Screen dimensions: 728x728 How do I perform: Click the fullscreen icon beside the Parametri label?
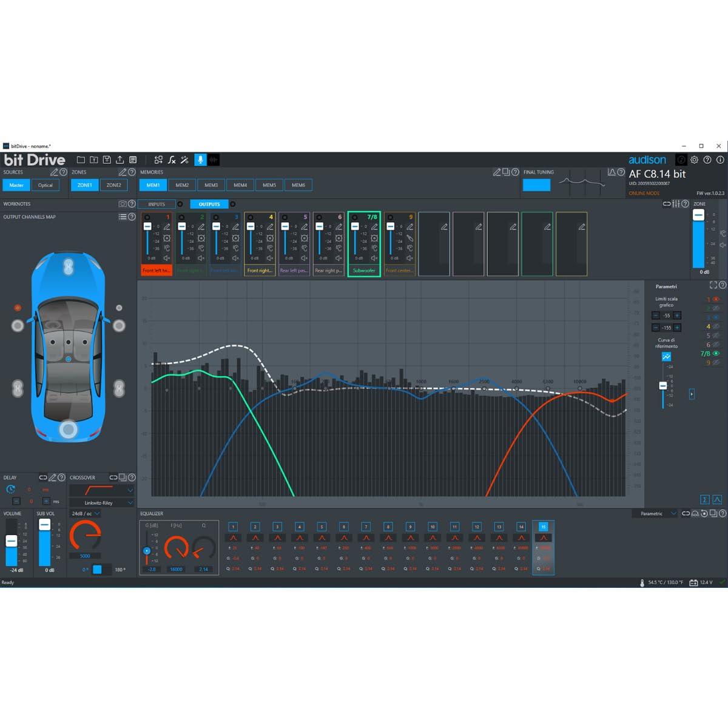(x=713, y=285)
